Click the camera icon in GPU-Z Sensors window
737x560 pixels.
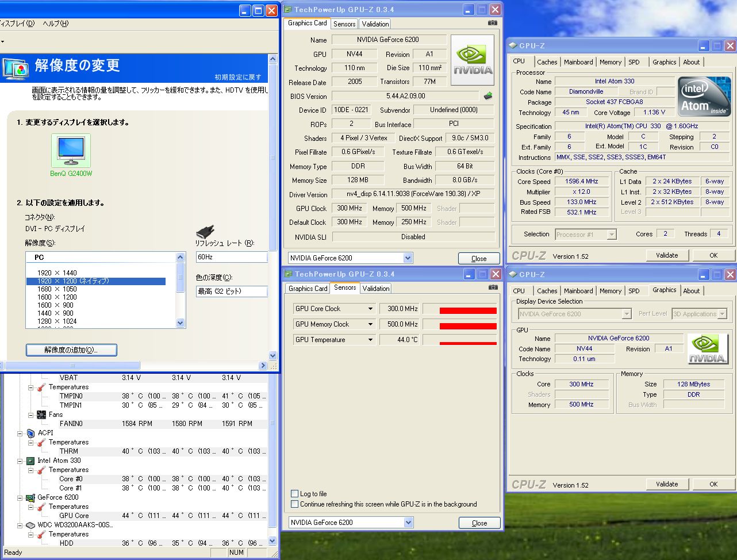(x=493, y=287)
